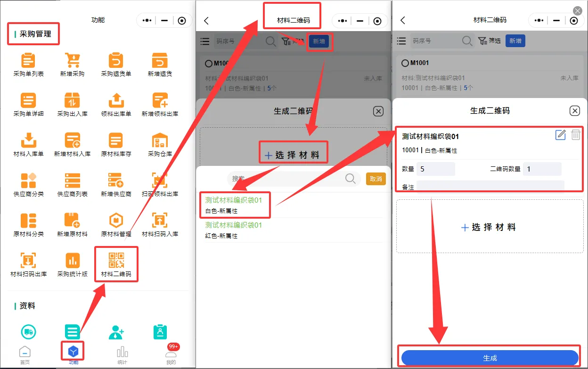Open 新增采购 shopping cart icon
This screenshot has height=369, width=588.
(x=72, y=61)
